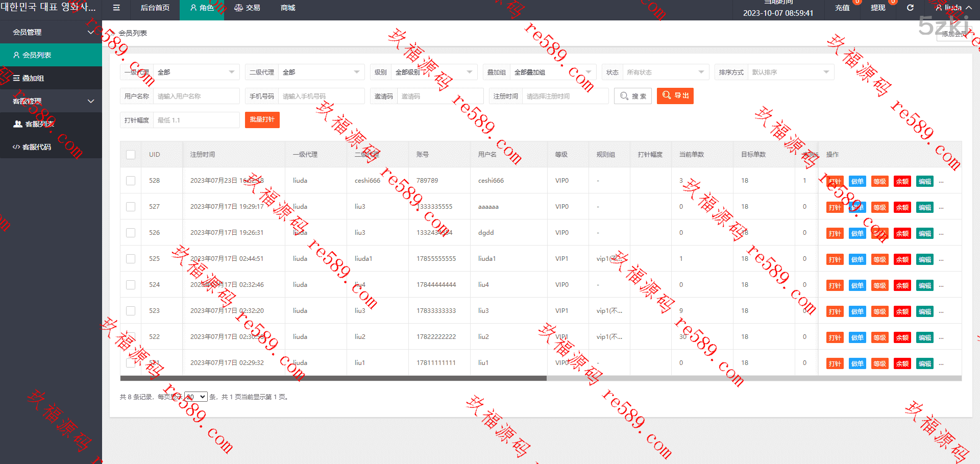This screenshot has width=980, height=464.
Task: Click the hamburger menu collapse icon
Action: point(116,8)
